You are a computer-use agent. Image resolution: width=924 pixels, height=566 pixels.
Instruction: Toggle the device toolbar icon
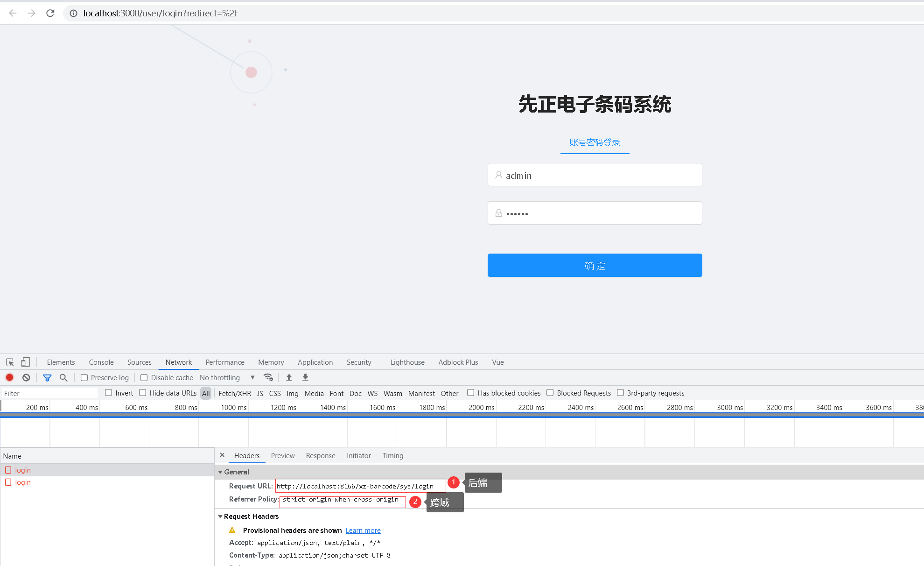(x=26, y=362)
